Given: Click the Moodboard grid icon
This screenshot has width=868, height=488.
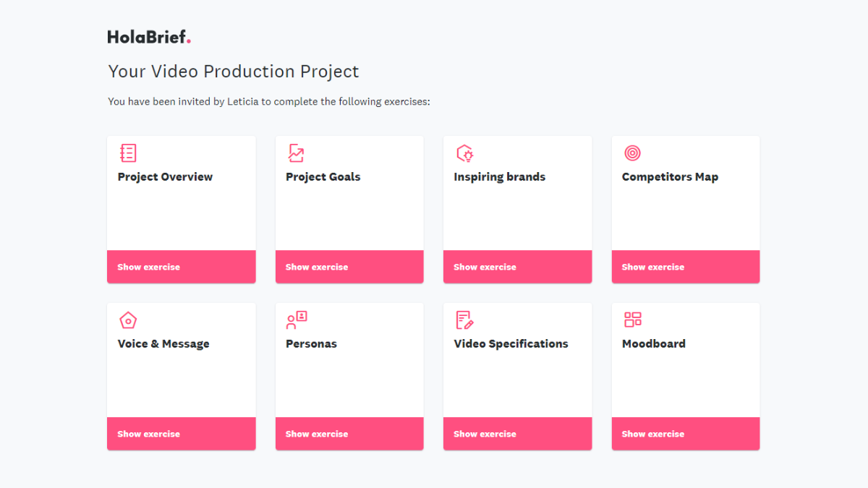Looking at the screenshot, I should pos(633,320).
